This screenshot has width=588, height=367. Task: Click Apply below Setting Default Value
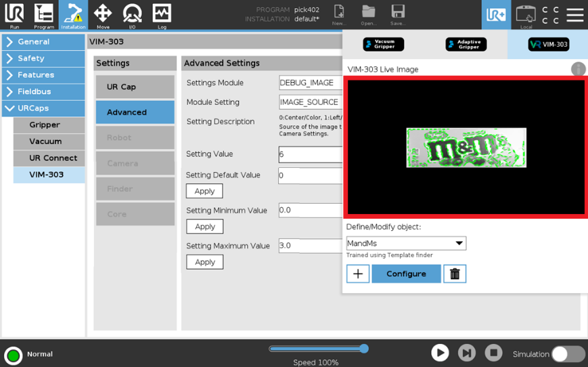[204, 191]
